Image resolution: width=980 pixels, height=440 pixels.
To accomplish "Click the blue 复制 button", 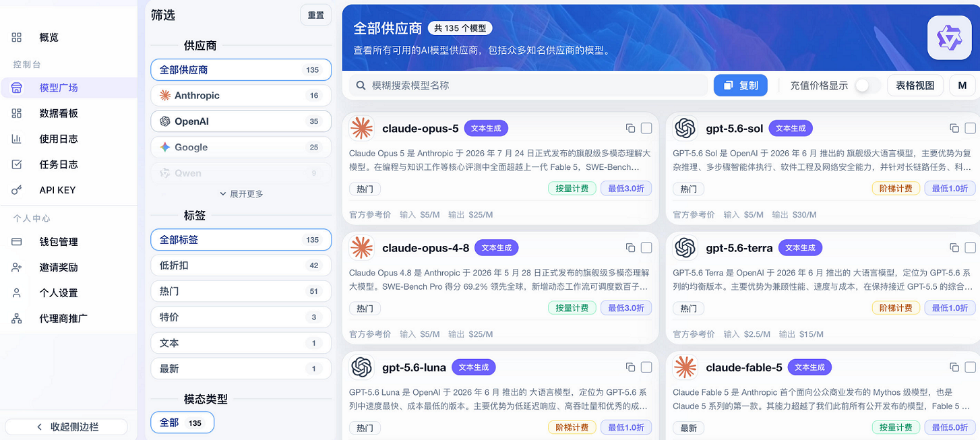I will (741, 86).
